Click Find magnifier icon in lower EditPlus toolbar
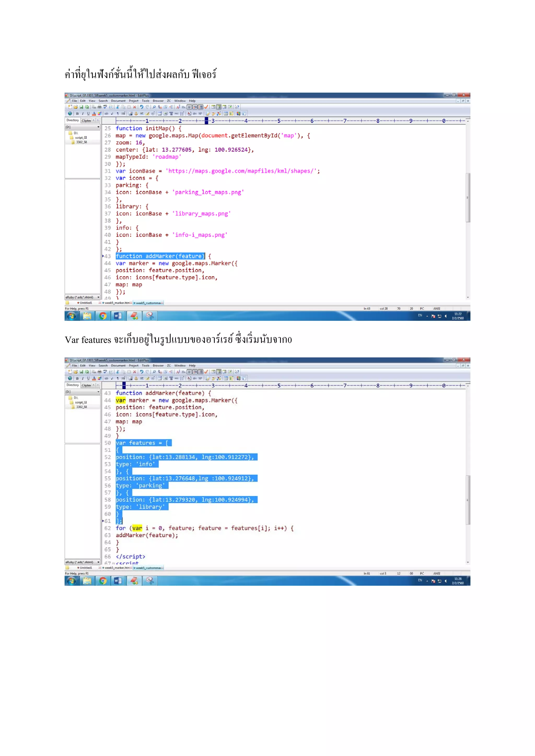This screenshot has width=535, height=756. [x=154, y=372]
